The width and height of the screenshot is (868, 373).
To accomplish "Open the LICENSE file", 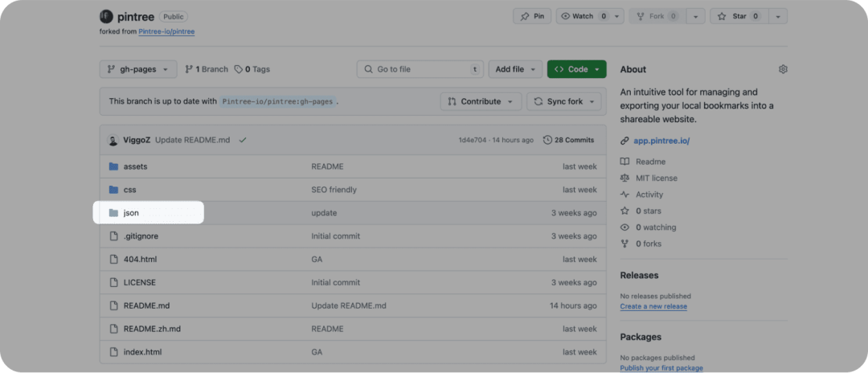I will click(x=140, y=283).
